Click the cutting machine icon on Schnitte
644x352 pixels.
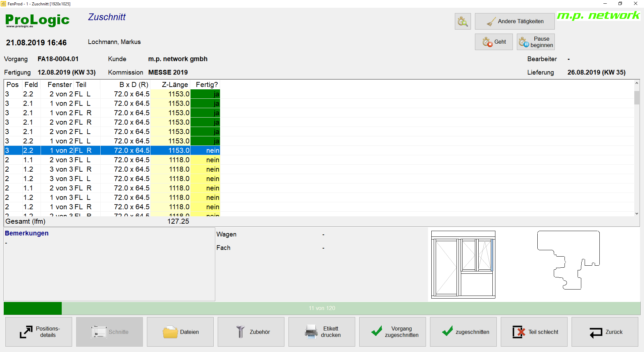click(99, 332)
